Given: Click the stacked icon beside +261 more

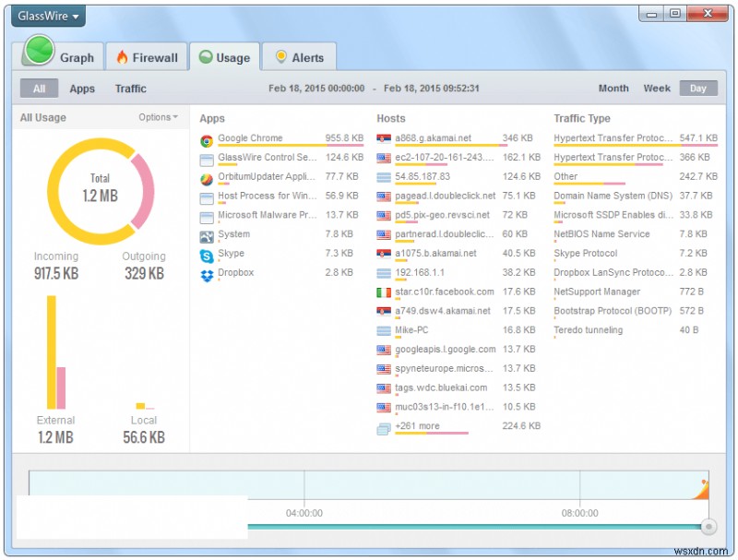Looking at the screenshot, I should [x=384, y=429].
